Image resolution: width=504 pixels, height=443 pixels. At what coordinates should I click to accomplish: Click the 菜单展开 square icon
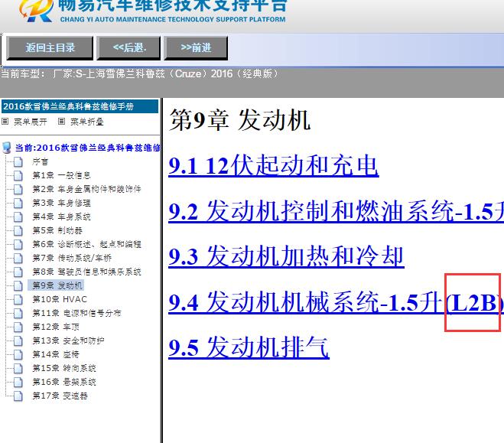tap(5, 122)
